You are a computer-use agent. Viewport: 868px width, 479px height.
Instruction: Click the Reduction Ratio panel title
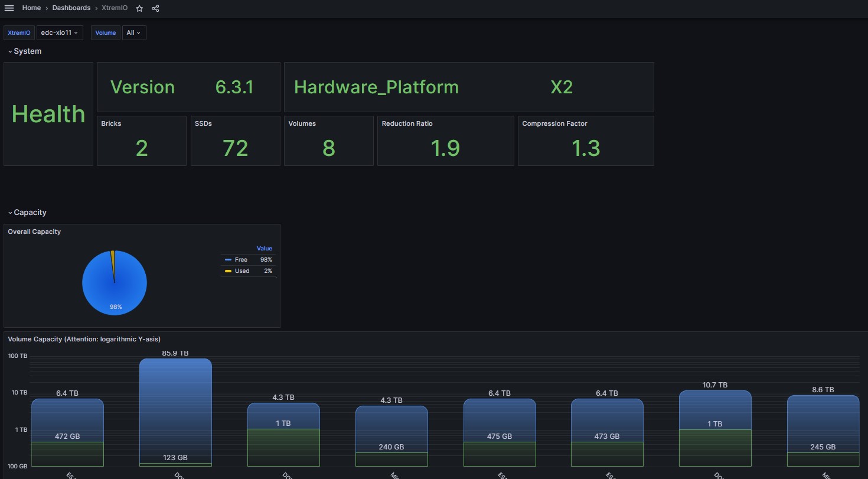pyautogui.click(x=407, y=124)
